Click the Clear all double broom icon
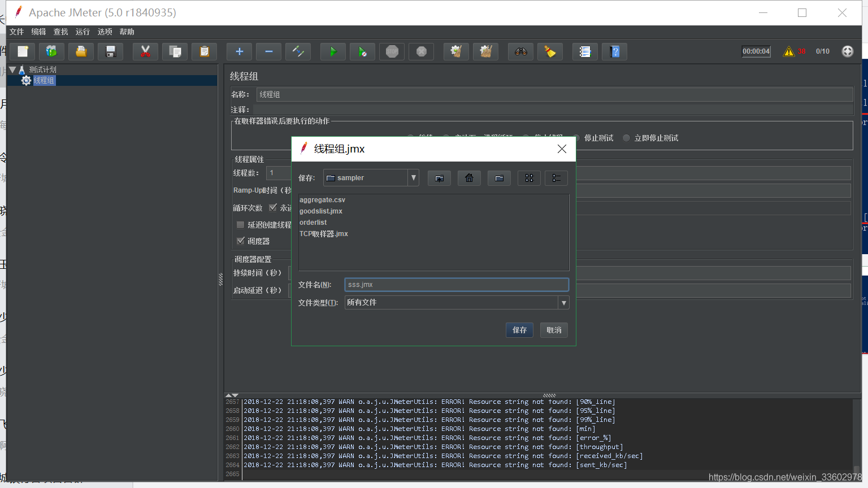 pos(486,51)
